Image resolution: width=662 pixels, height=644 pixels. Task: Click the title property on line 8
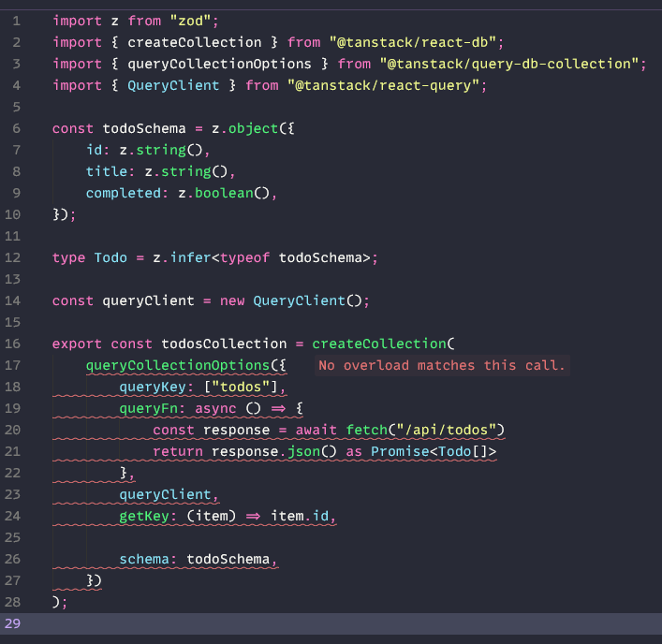tap(107, 171)
